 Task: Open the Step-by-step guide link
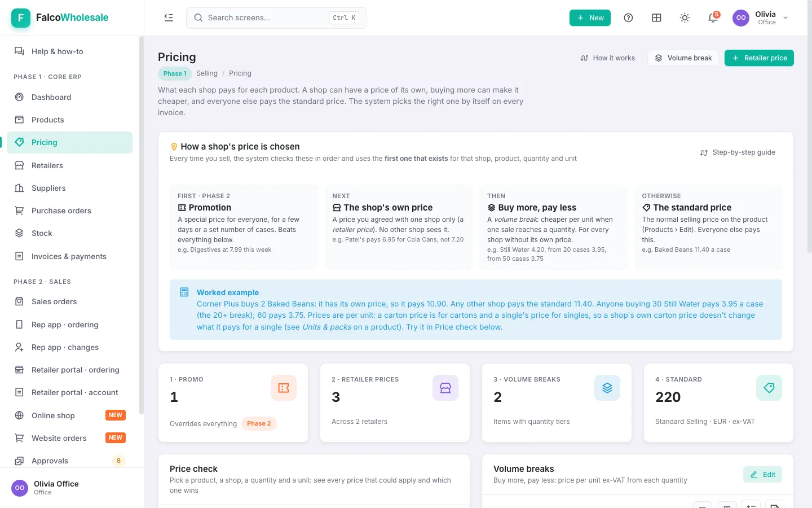738,152
